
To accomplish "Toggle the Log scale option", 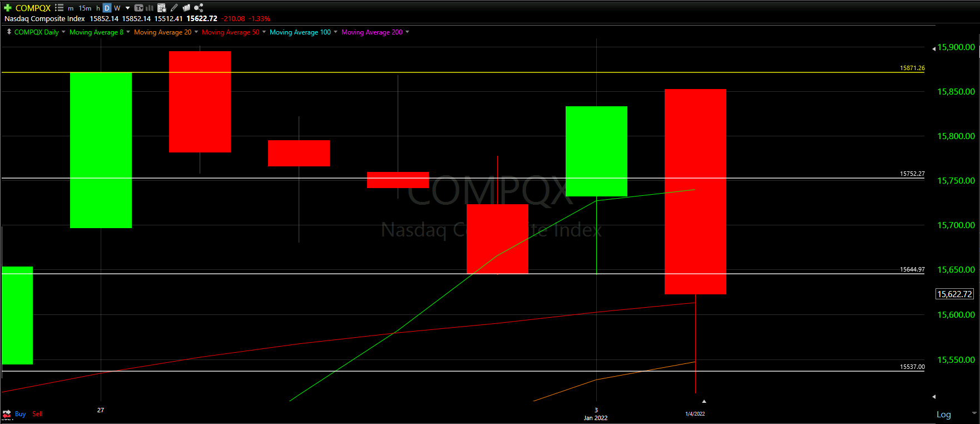I will pos(943,415).
